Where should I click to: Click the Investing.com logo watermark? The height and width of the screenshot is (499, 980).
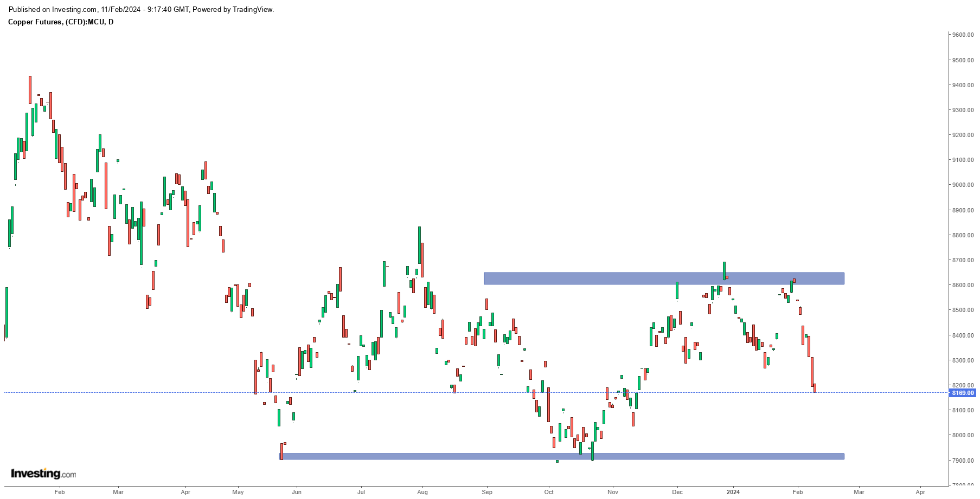(x=43, y=474)
